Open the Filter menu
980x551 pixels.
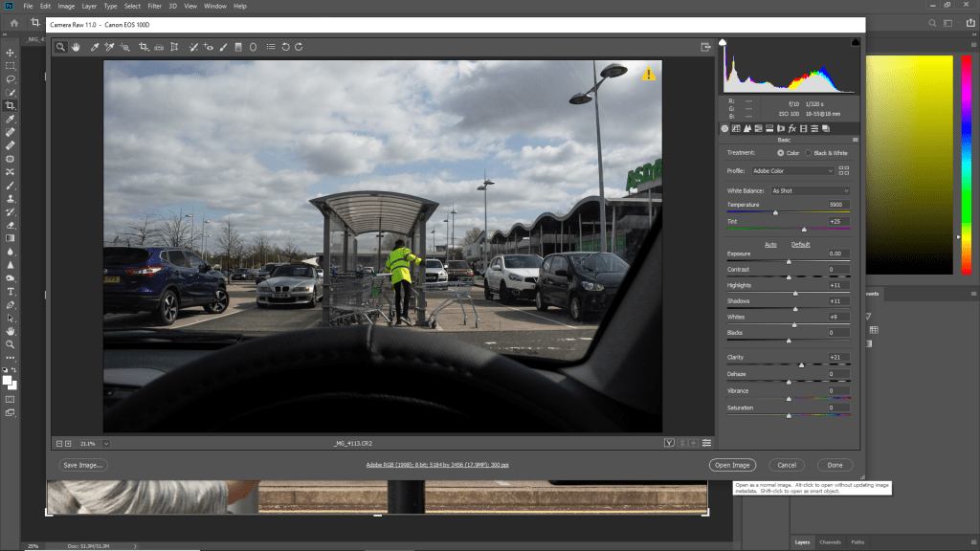[154, 6]
